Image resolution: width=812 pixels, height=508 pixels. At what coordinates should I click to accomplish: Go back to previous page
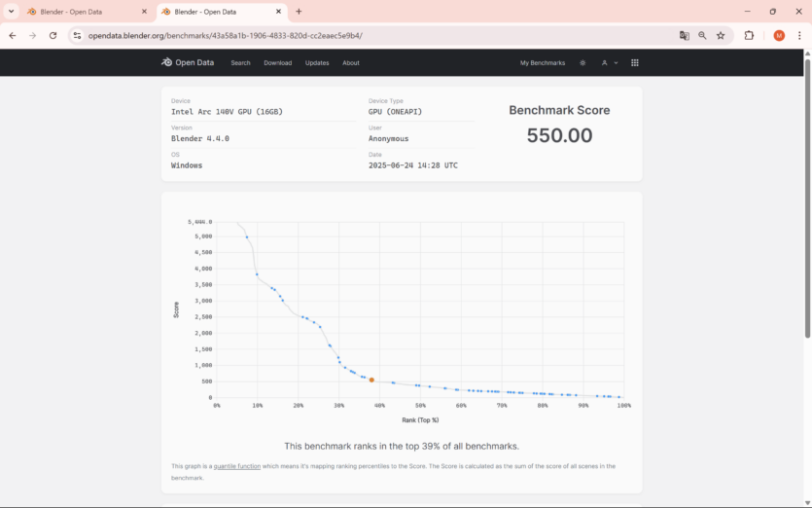point(13,36)
